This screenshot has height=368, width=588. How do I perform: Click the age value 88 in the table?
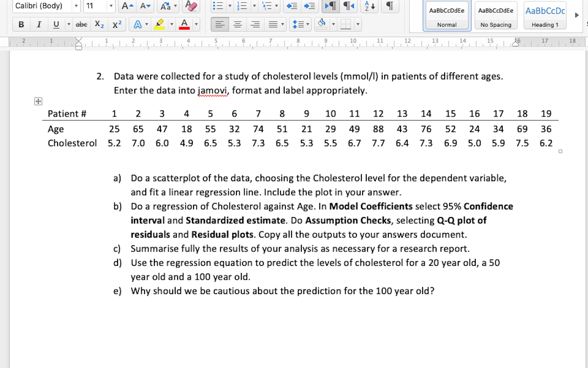click(378, 129)
